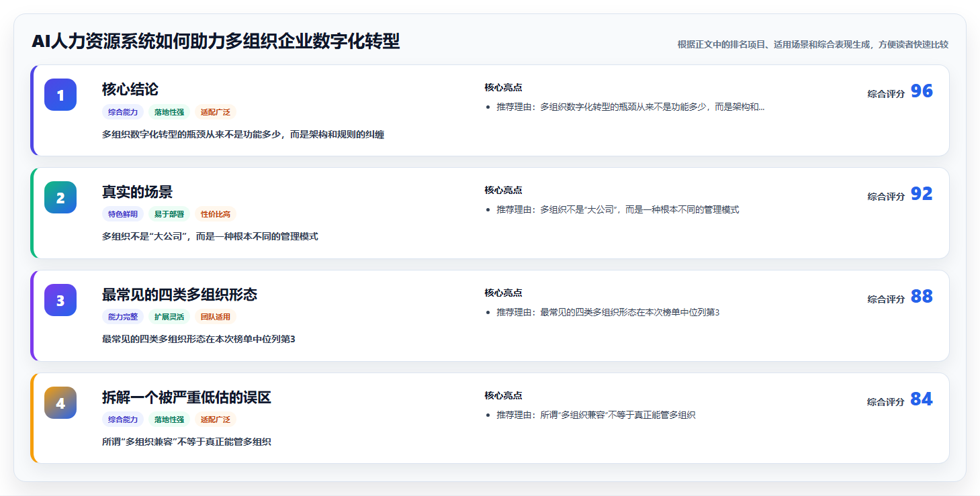This screenshot has width=980, height=496.
Task: Click 核心亮点 heading in the 核心结论 card
Action: tap(503, 88)
